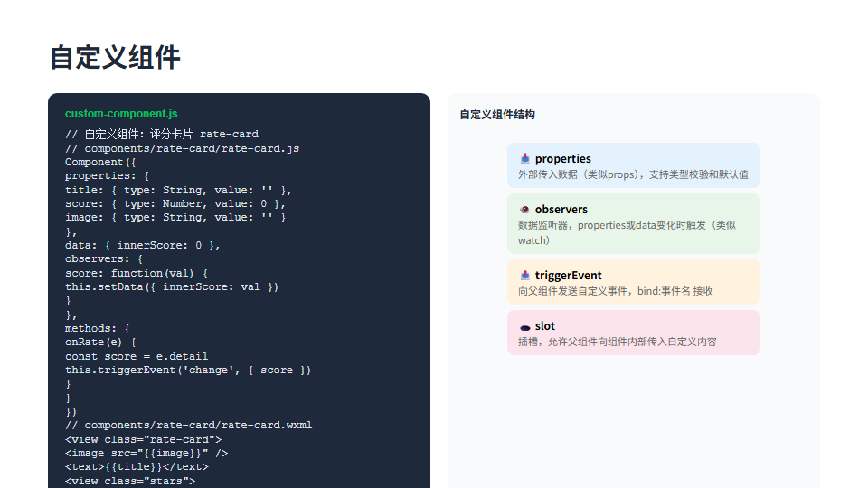Click the triggerEvent card icon

coord(524,276)
